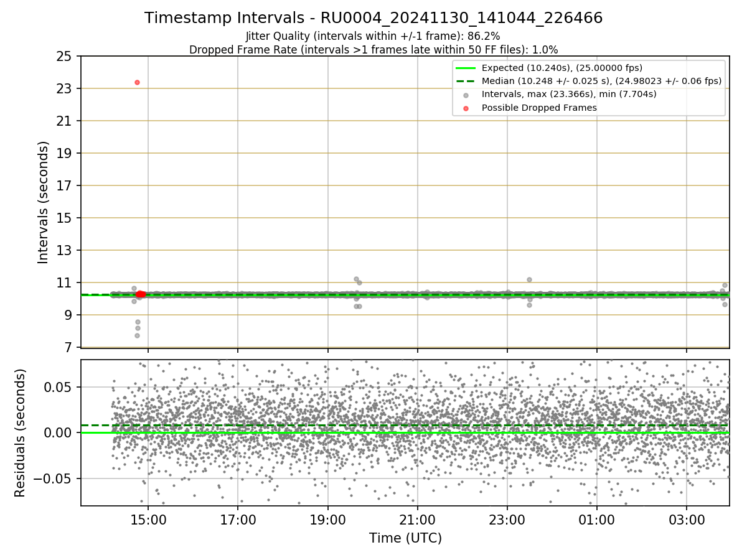This screenshot has width=747, height=560.
Task: Click the '25' y-axis tick label
Action: click(x=64, y=56)
